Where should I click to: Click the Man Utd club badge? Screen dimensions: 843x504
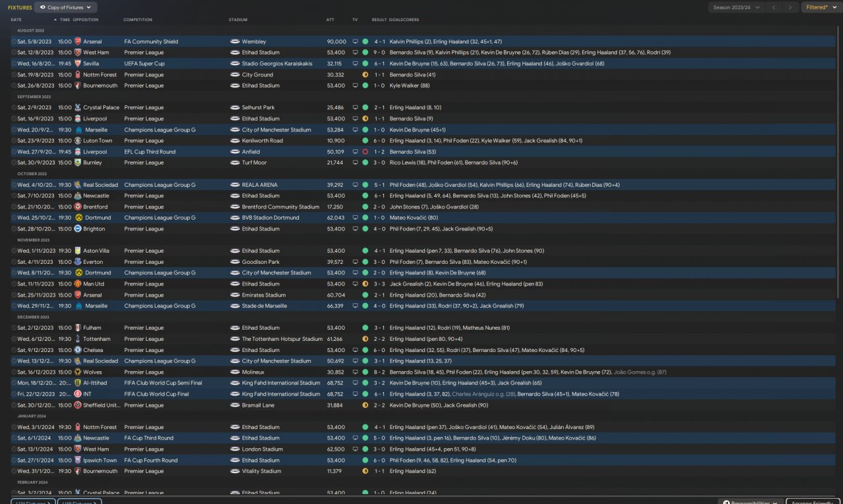(x=78, y=284)
